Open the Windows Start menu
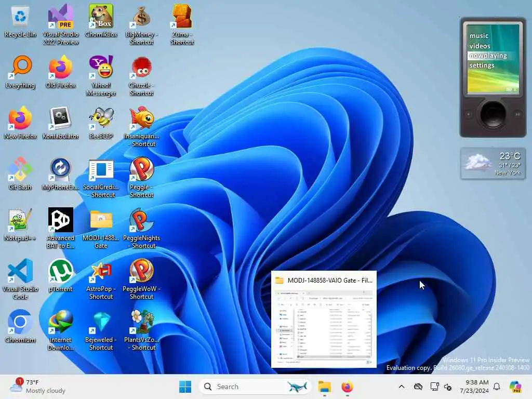 click(x=185, y=387)
